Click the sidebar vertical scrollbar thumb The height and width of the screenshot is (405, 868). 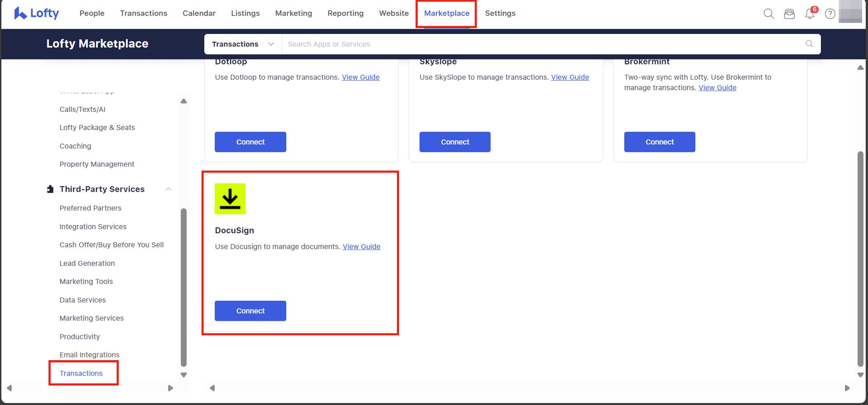click(183, 287)
